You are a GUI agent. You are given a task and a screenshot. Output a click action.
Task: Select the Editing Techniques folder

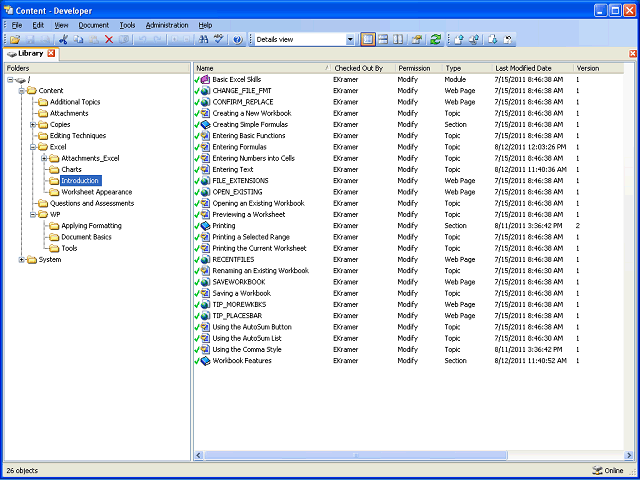[x=78, y=136]
